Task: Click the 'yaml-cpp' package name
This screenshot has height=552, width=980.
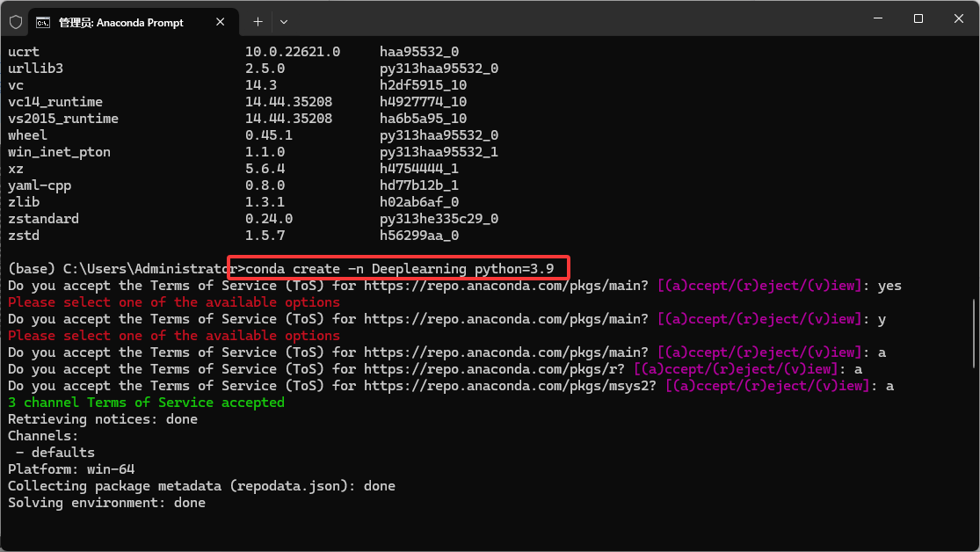Action: [40, 185]
